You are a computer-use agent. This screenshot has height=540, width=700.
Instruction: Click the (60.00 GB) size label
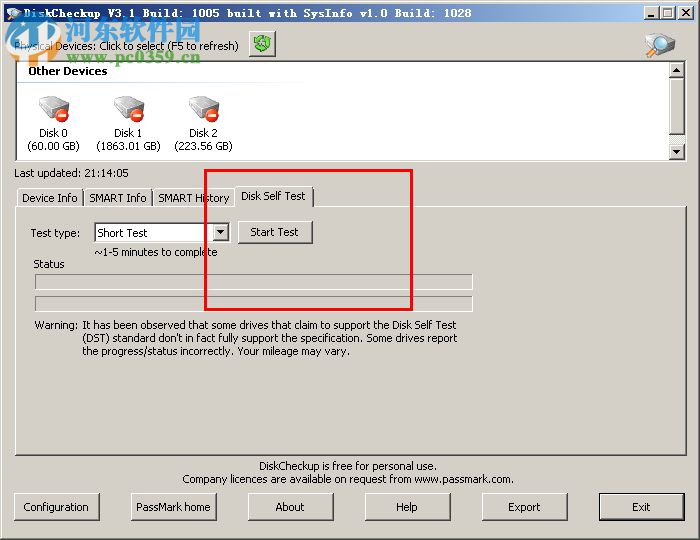point(54,146)
